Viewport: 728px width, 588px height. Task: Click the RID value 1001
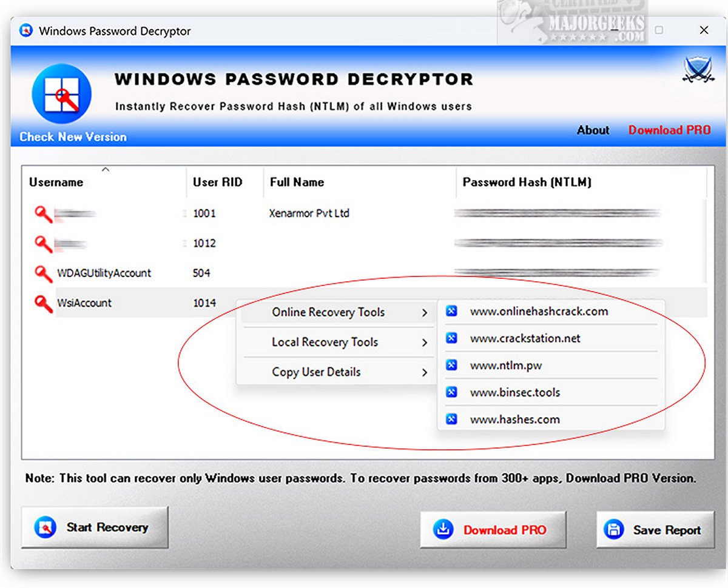point(204,213)
